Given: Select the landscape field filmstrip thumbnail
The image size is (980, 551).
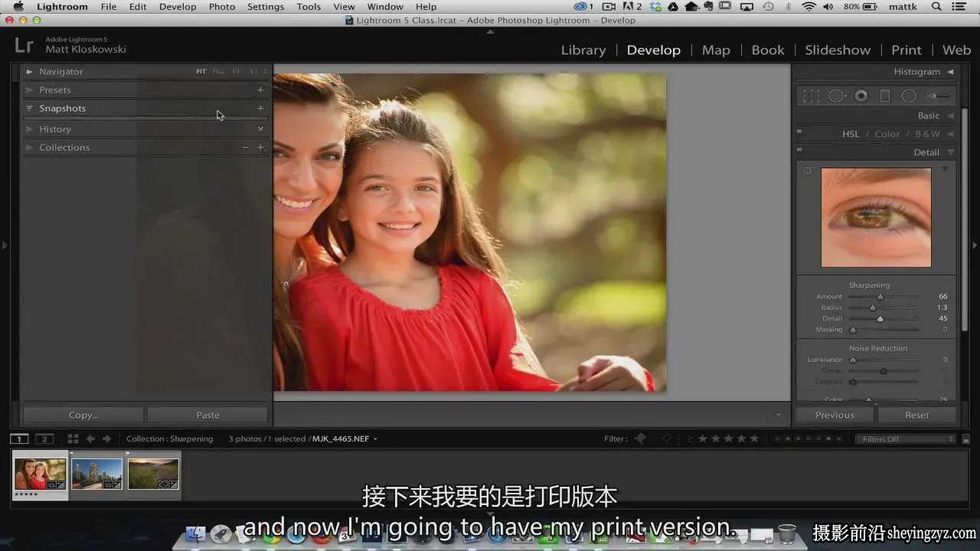Looking at the screenshot, I should pos(153,474).
